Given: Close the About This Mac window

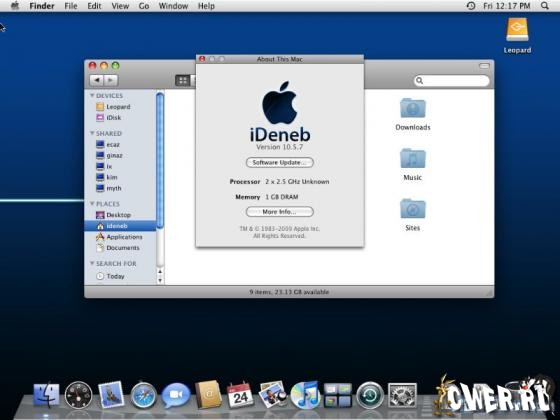Looking at the screenshot, I should (202, 59).
